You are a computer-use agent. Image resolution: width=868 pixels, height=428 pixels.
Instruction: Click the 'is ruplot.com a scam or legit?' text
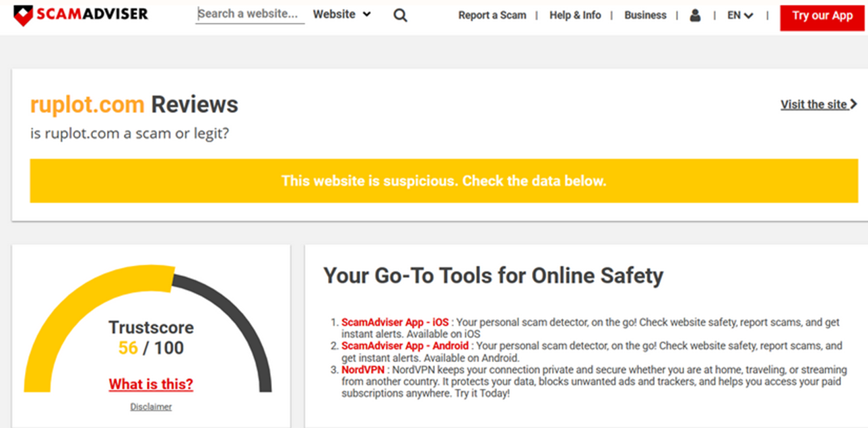click(x=129, y=133)
